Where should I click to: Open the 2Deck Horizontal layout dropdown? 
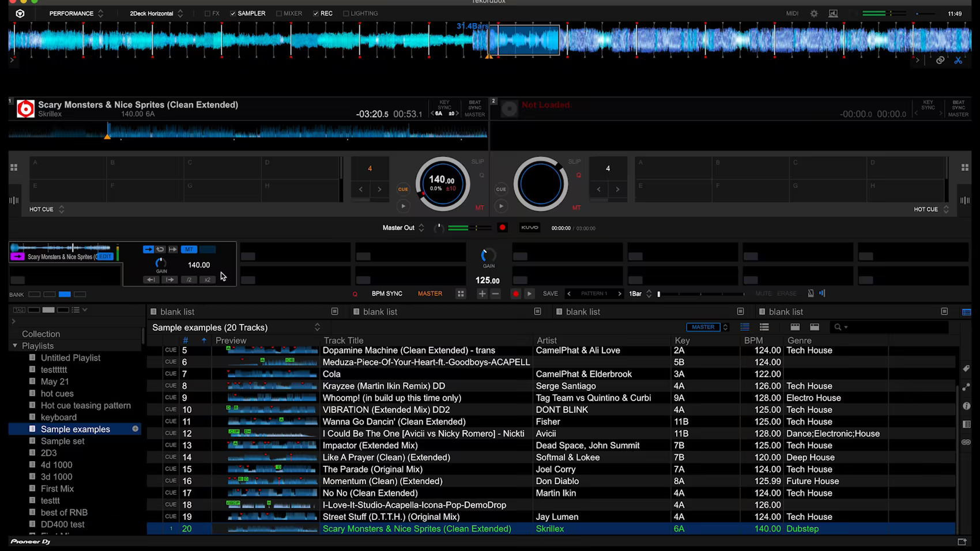[x=156, y=13]
